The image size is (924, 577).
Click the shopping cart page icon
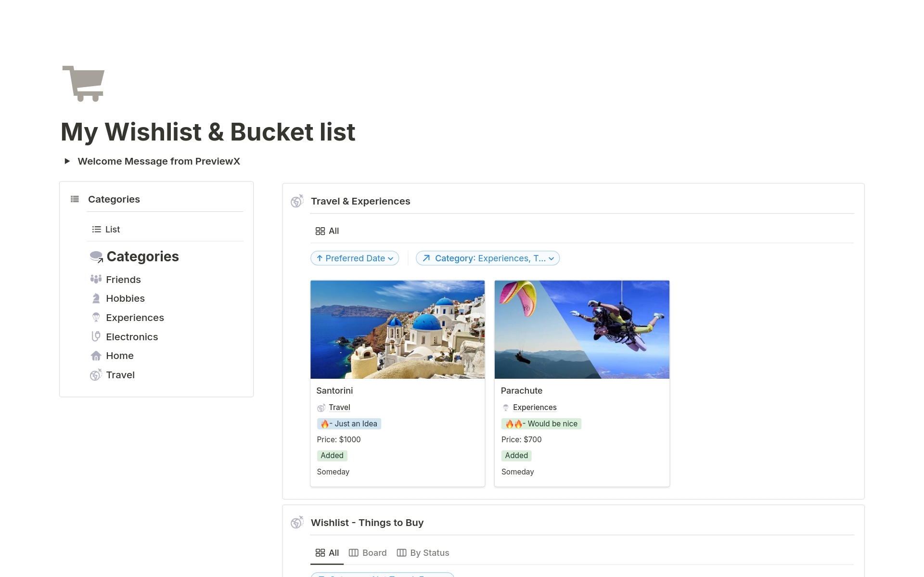(83, 83)
